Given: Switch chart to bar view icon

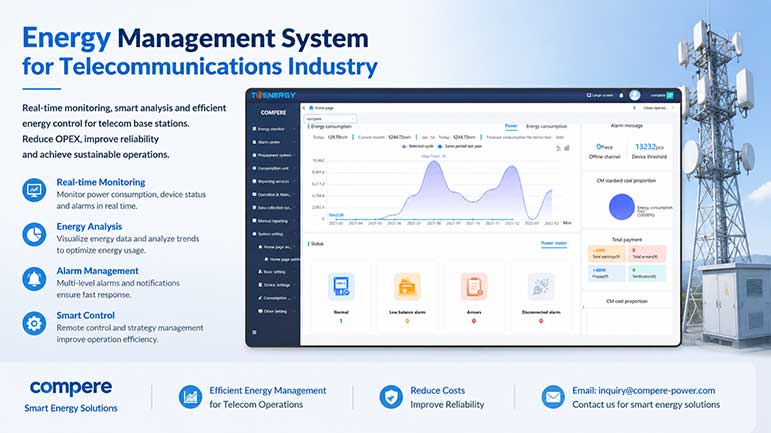Looking at the screenshot, I should point(567,147).
